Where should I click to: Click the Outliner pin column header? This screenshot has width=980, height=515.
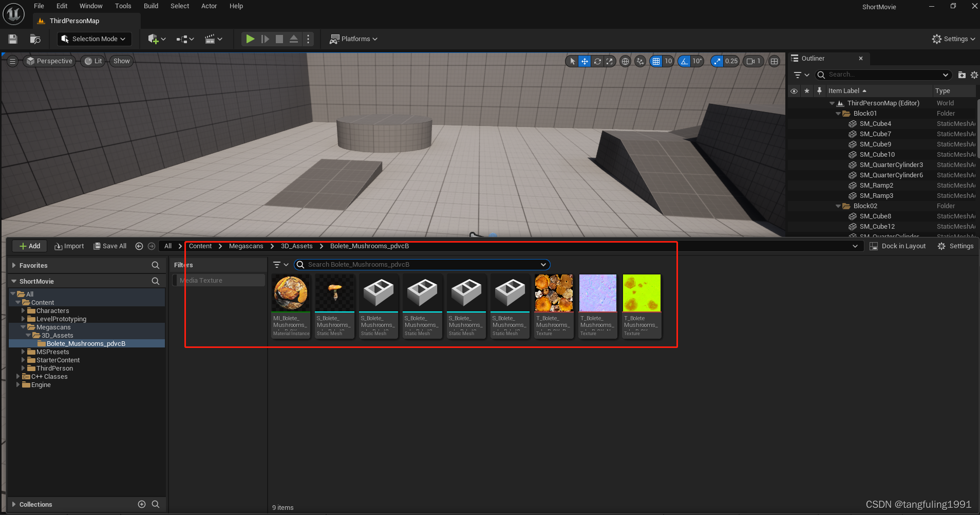click(x=819, y=90)
